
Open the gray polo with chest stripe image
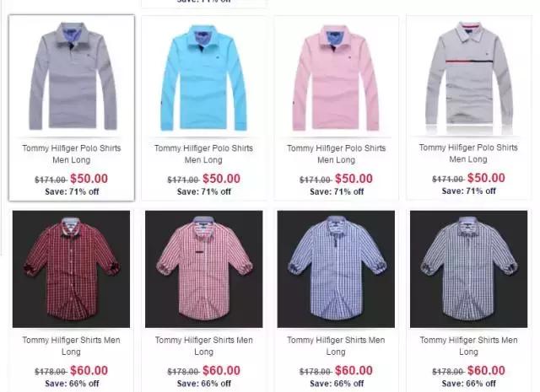(469, 76)
